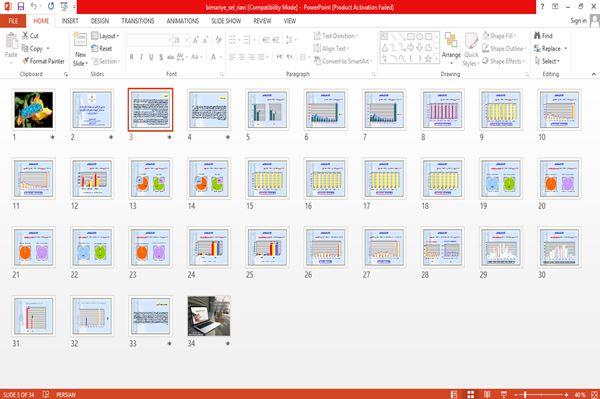Viewport: 600px width, 399px height.
Task: Select slide 1 thumbnail with flower
Action: coord(34,110)
